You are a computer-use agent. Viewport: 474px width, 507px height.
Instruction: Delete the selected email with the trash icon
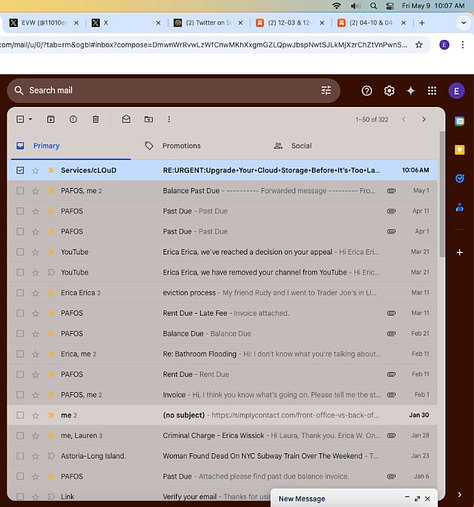(x=96, y=119)
